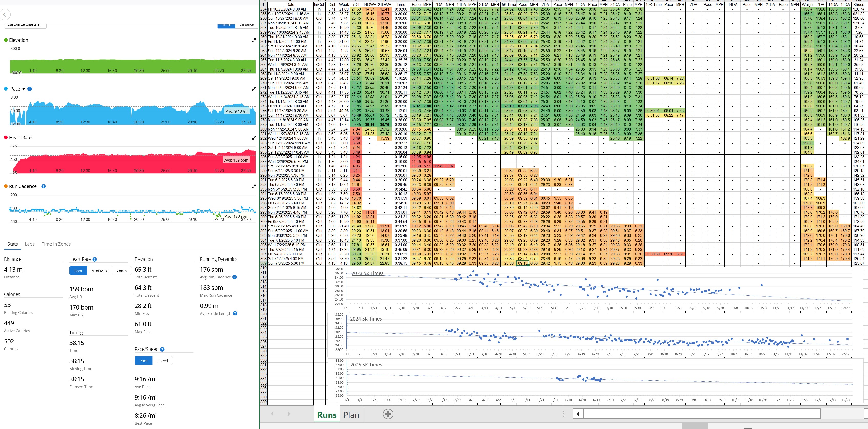This screenshot has width=868, height=429.
Task: Open help icon next to Pace chart title
Action: tap(29, 89)
